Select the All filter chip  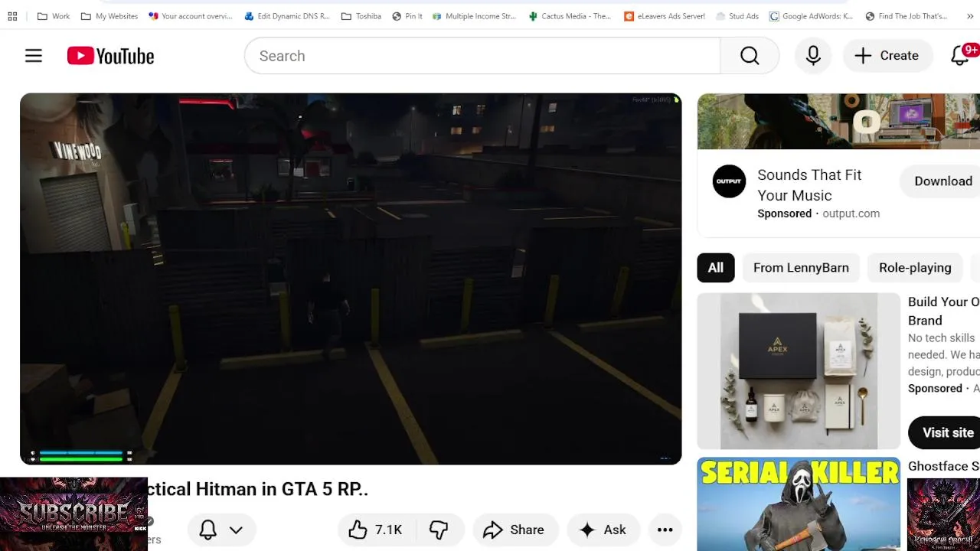[716, 268]
